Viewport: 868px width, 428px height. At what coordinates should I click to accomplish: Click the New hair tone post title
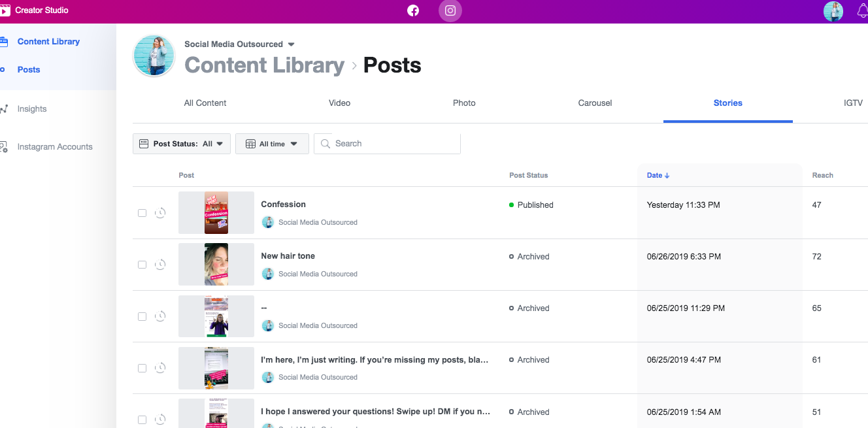click(288, 256)
